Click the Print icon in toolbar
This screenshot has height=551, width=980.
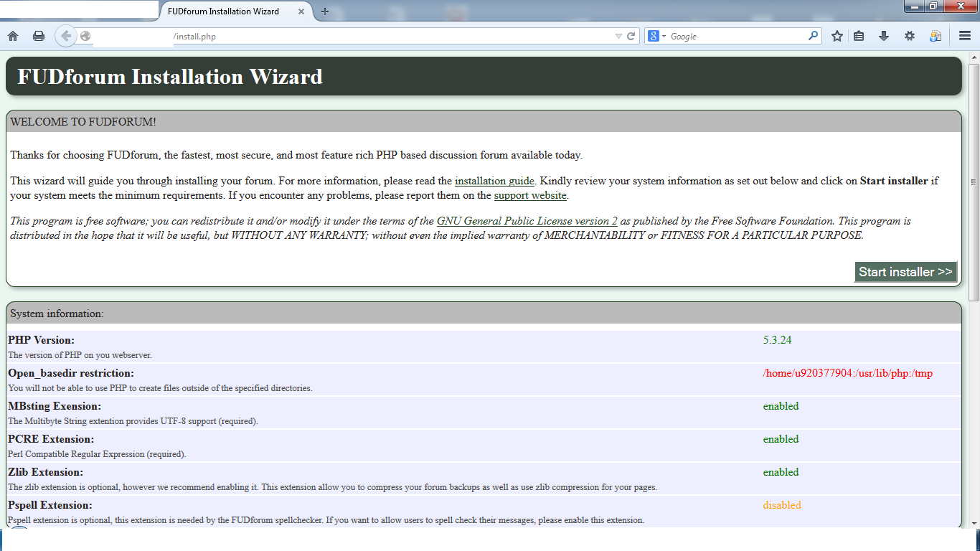click(x=39, y=36)
